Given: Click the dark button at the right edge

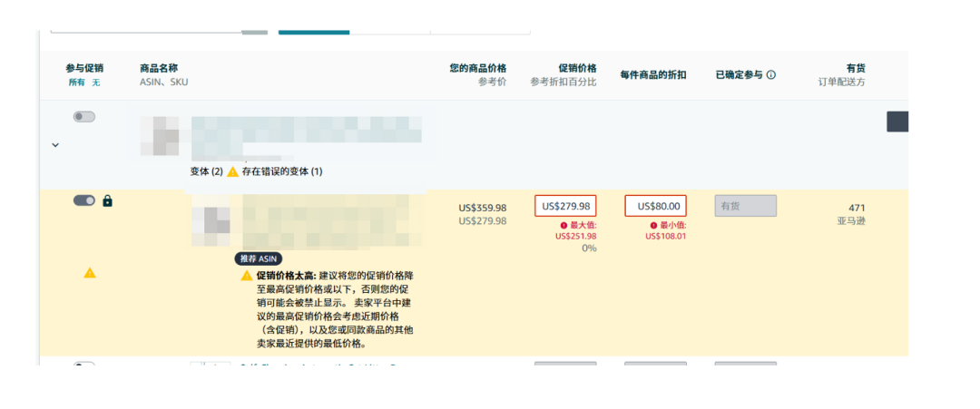Looking at the screenshot, I should (897, 122).
